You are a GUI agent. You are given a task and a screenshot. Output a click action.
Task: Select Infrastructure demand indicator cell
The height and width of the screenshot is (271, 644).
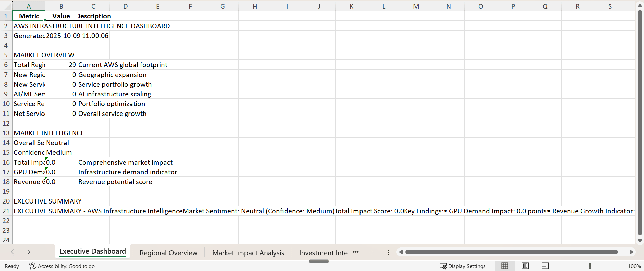[128, 172]
